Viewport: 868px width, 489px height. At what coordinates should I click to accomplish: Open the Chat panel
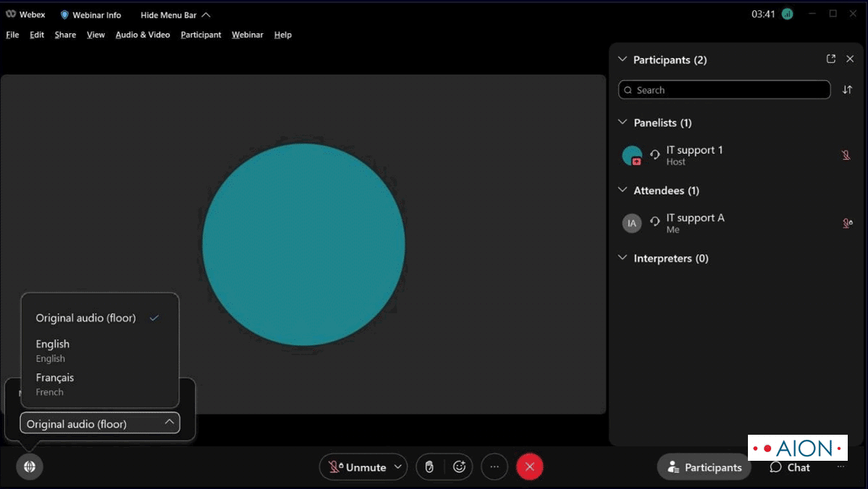point(790,467)
